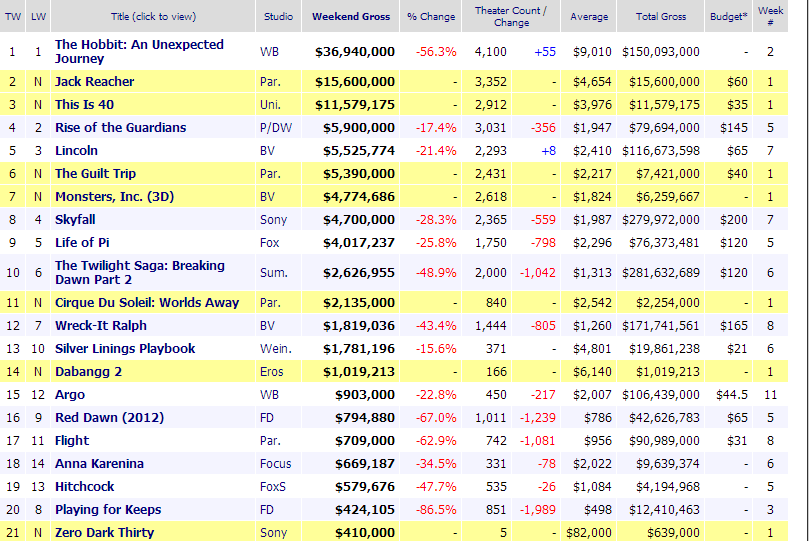The image size is (809, 541).
Task: Sort by Theater Count / Change header
Action: click(511, 17)
